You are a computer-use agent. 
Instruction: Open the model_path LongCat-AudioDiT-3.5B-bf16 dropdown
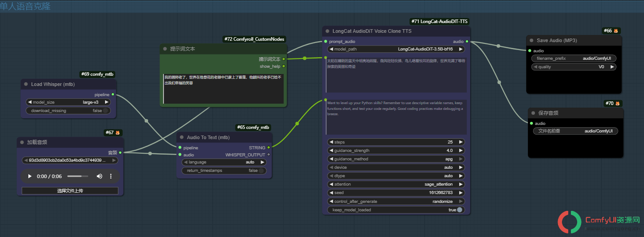pyautogui.click(x=396, y=49)
